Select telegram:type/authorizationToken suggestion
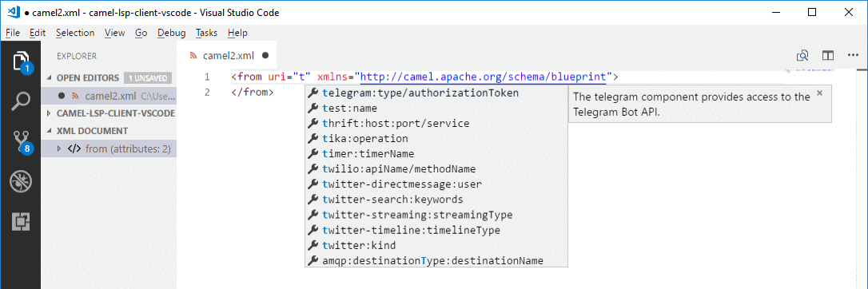 click(436, 93)
